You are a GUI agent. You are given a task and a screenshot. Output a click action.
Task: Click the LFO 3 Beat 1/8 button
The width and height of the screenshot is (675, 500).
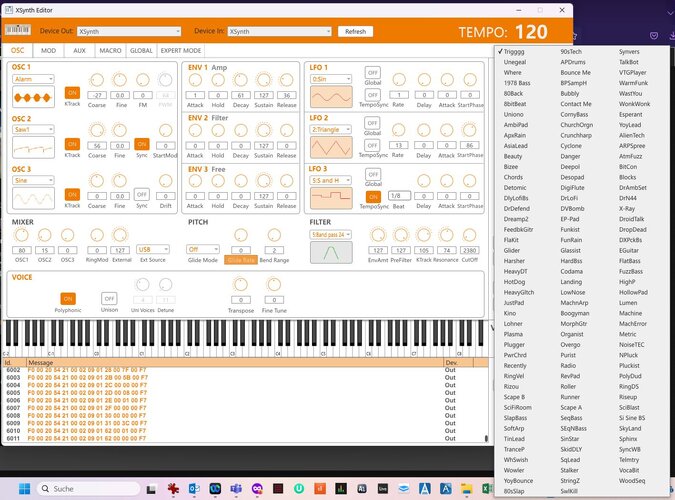(399, 196)
